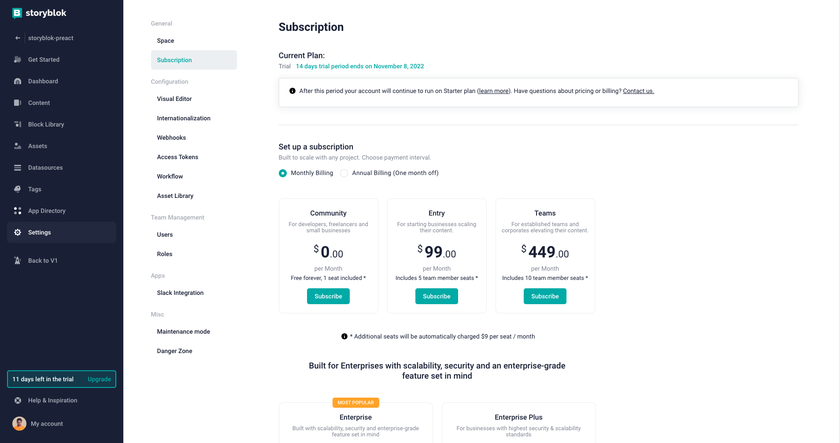Subscribe to the Teams plan
Viewport: 840px width, 443px height.
click(545, 296)
